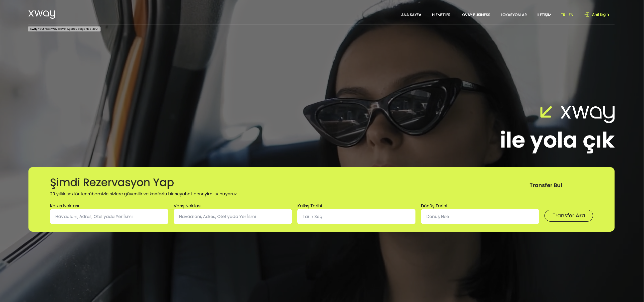Click the Kalkış Noktası input field
The width and height of the screenshot is (644, 302).
[x=109, y=216]
